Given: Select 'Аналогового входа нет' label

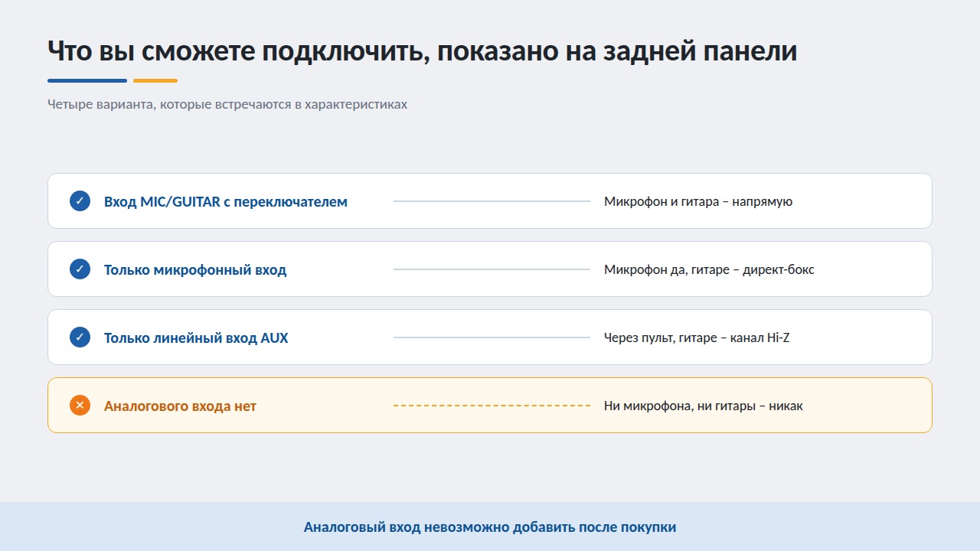Looking at the screenshot, I should click(x=180, y=406).
